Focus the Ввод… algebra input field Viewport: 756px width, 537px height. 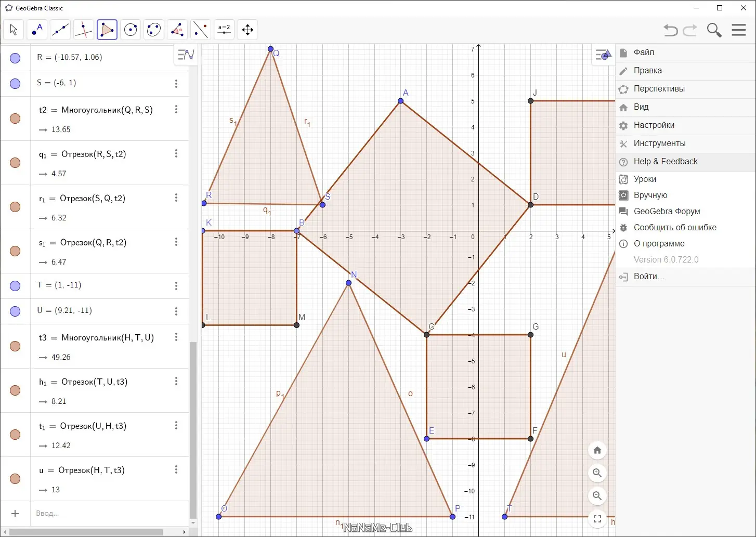pyautogui.click(x=109, y=514)
